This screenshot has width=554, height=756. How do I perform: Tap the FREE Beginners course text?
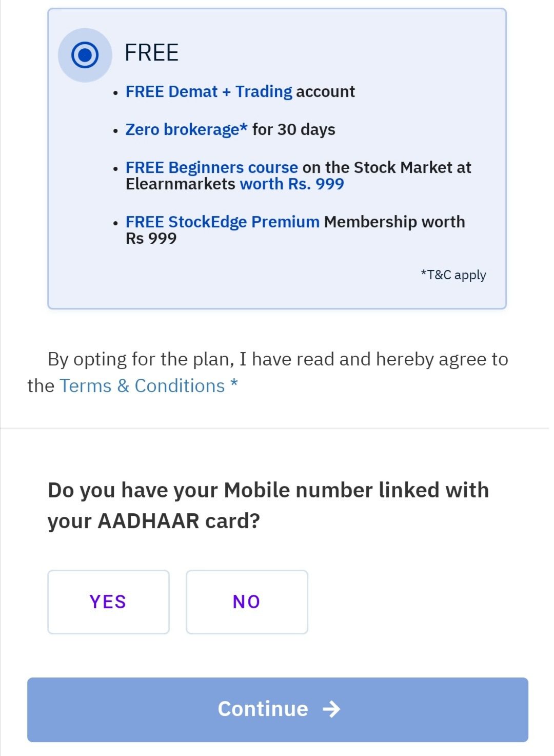211,167
